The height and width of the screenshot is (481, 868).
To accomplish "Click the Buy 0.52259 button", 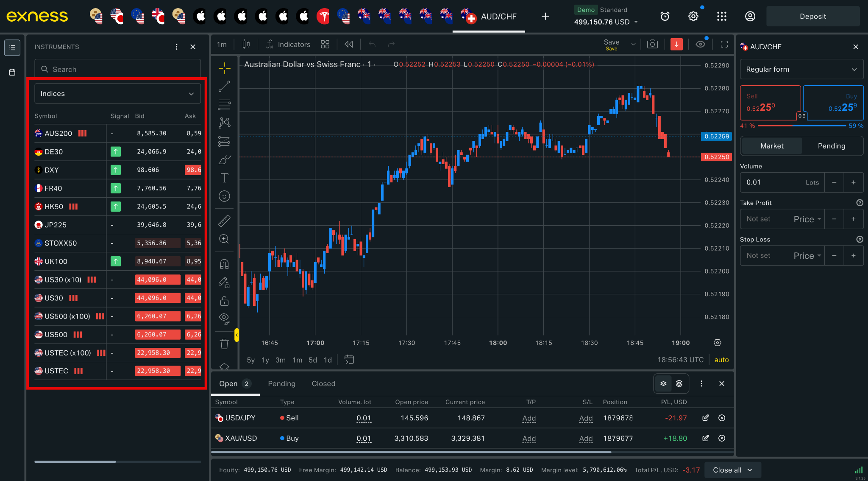I will 833,103.
